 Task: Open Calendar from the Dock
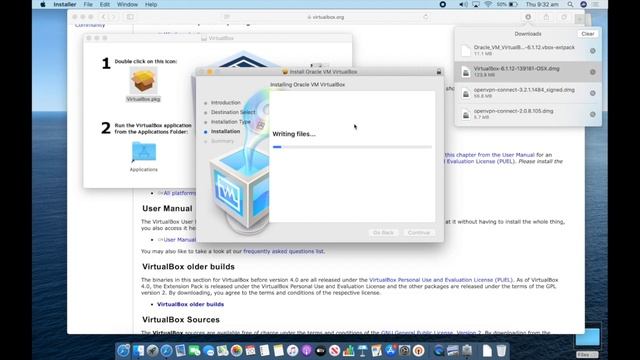tap(250, 351)
